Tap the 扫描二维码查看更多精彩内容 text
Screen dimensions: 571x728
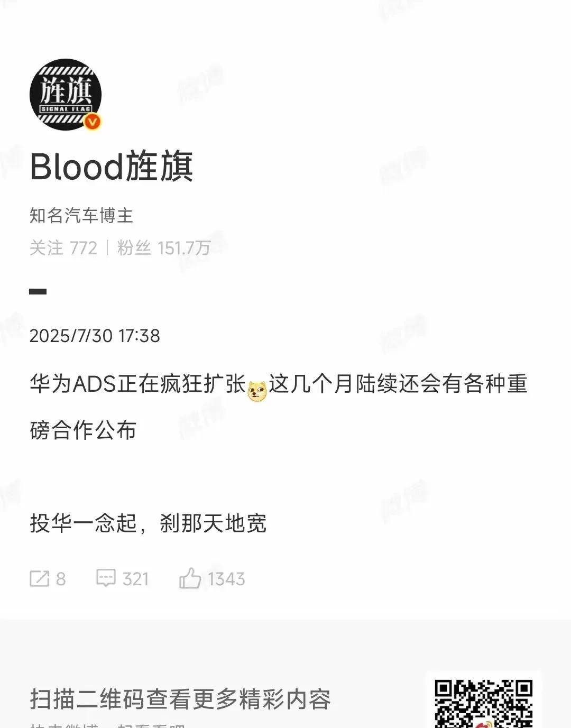(x=180, y=699)
